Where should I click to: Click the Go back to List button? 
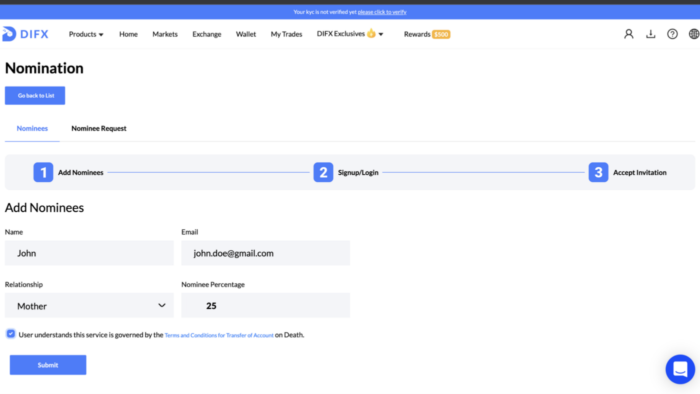[x=35, y=95]
